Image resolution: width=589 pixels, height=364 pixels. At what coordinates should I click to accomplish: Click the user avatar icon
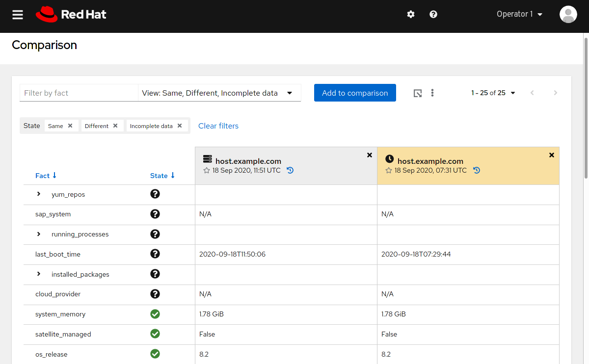pos(568,14)
